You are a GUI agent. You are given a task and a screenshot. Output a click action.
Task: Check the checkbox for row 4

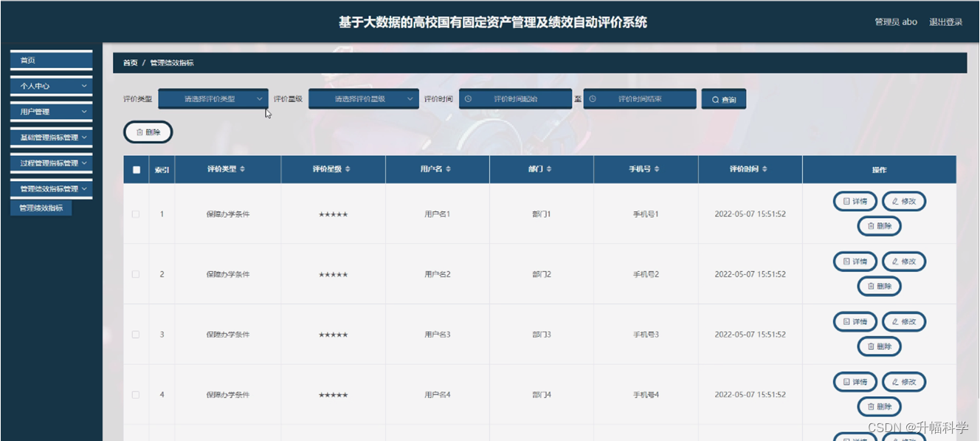click(x=135, y=394)
